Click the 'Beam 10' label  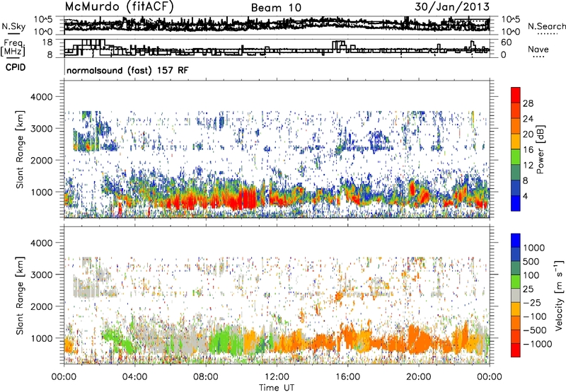coord(276,8)
